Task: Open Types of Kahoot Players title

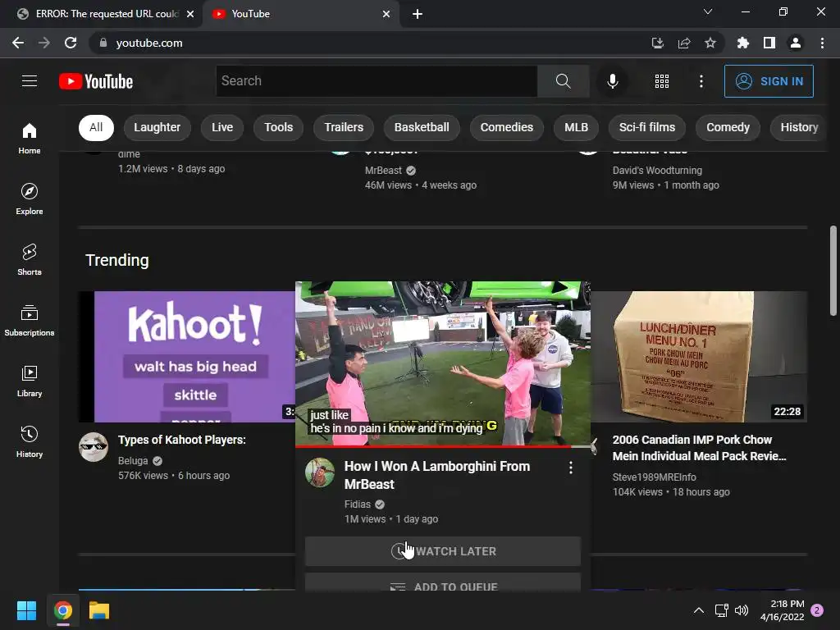Action: coord(181,440)
